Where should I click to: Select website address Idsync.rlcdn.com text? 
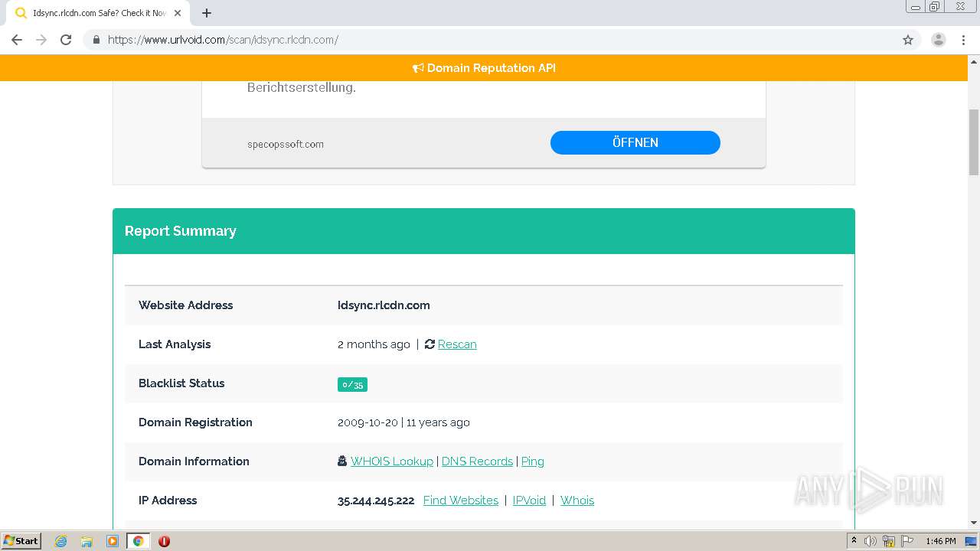click(384, 305)
